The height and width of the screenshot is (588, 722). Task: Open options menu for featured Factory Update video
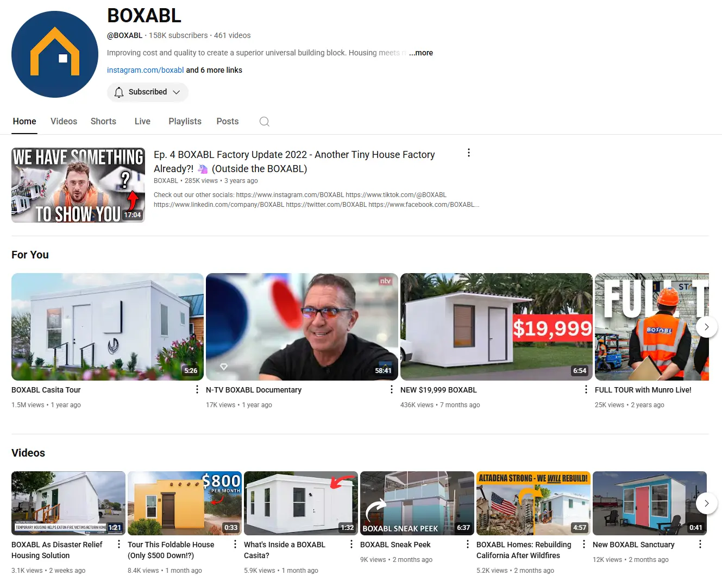click(x=469, y=153)
